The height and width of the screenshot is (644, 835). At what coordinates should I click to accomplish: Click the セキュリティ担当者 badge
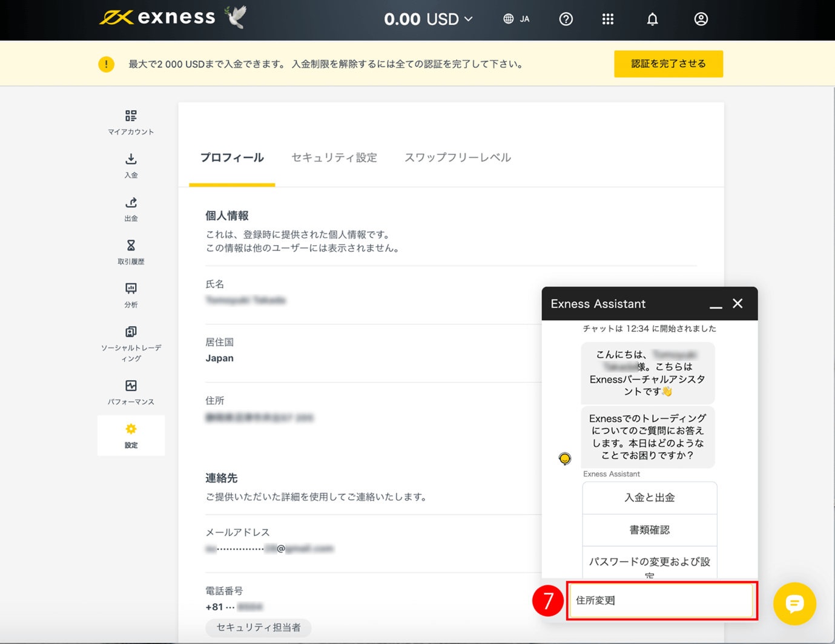(259, 628)
